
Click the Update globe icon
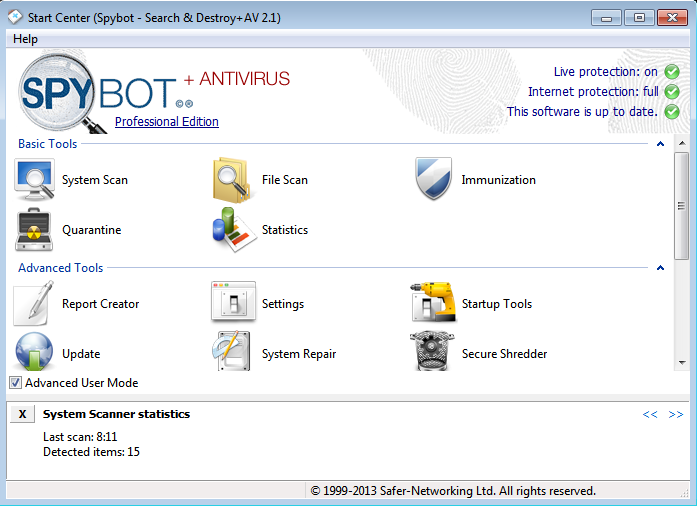click(35, 353)
